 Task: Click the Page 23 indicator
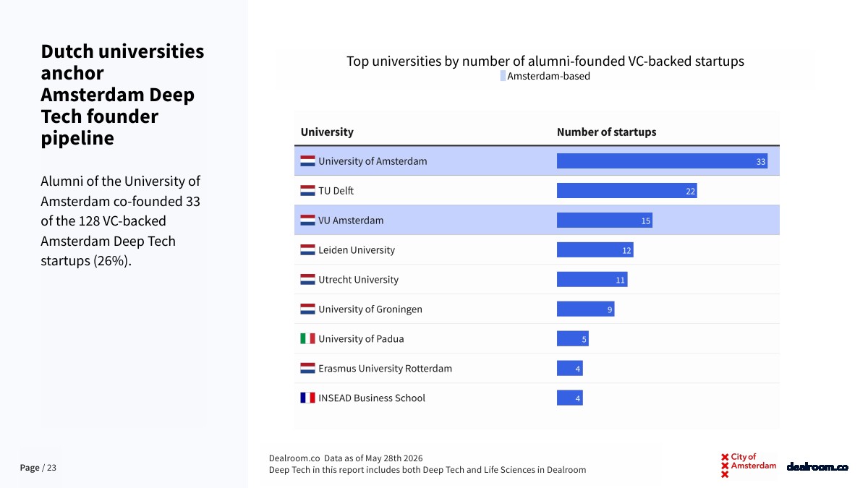pyautogui.click(x=38, y=468)
